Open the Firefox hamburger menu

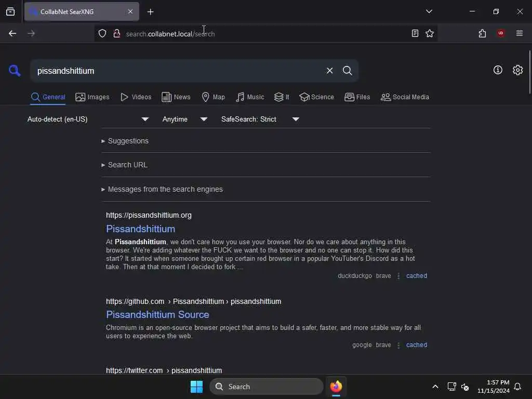[519, 33]
